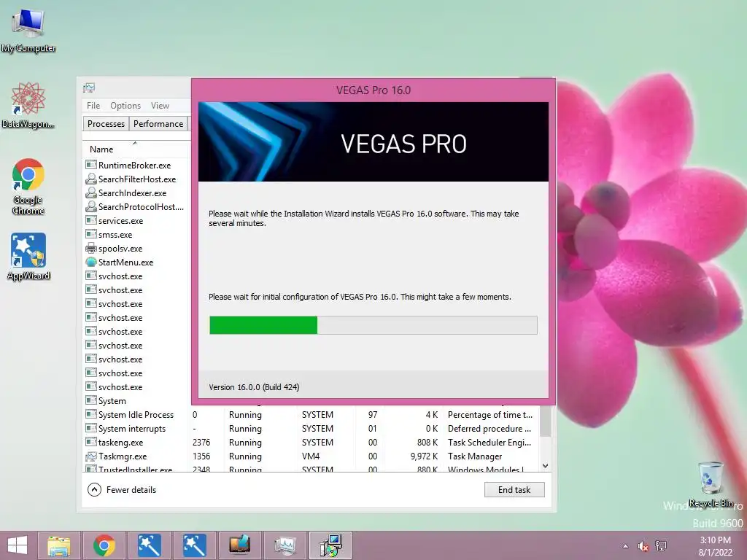Select StartMenu.exe row
Viewport: 747px width, 560px height.
[x=136, y=262]
